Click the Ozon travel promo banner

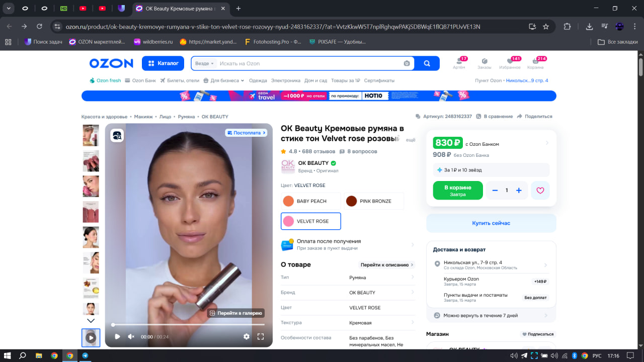(x=319, y=96)
